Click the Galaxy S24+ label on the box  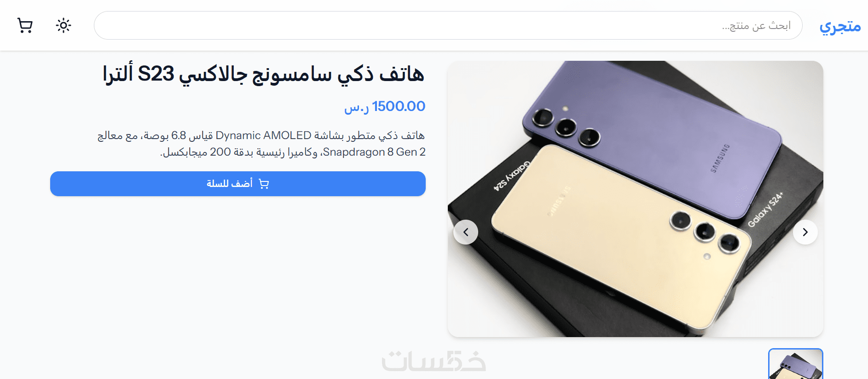pos(765,210)
